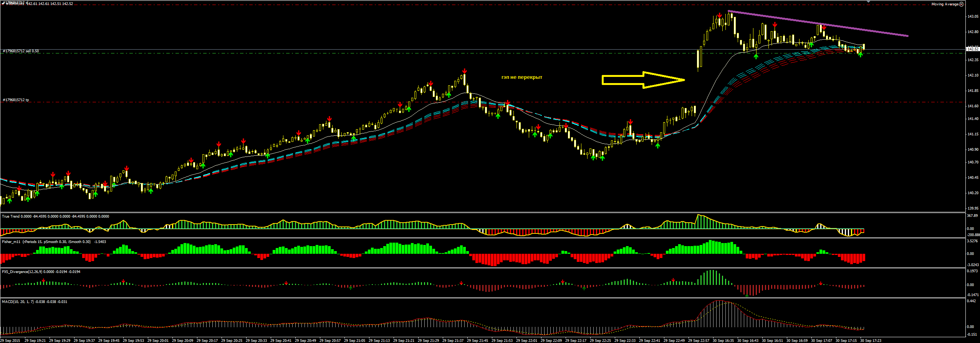Click the -3.0243 Fisher scale value

[973, 265]
